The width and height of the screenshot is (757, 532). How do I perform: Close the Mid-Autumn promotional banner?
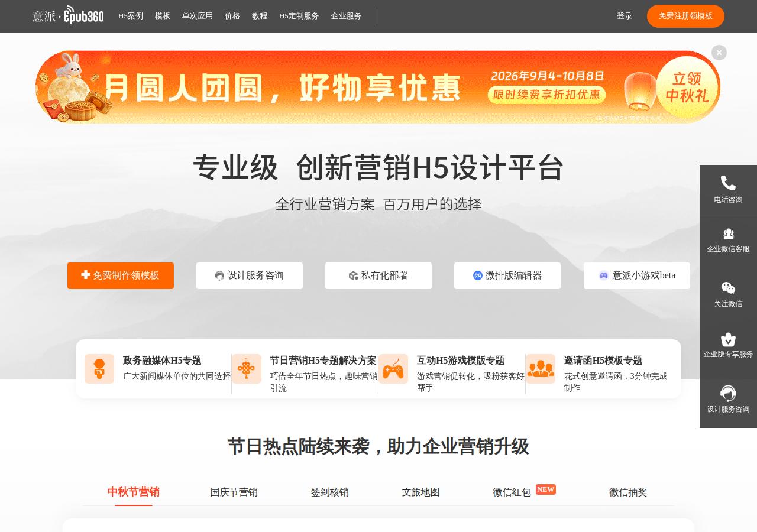(x=719, y=53)
